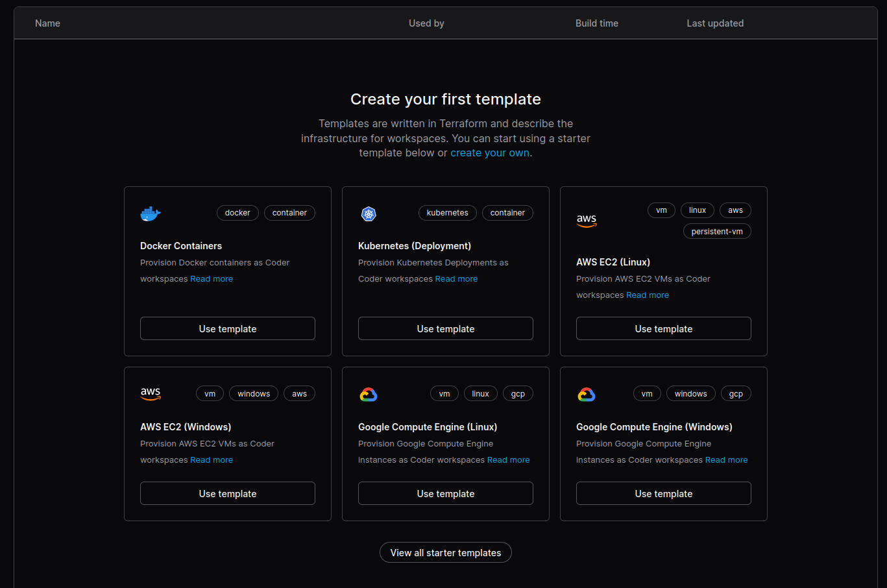The image size is (887, 588).
Task: Use the Google Compute Engine (Windows) template
Action: tap(664, 493)
